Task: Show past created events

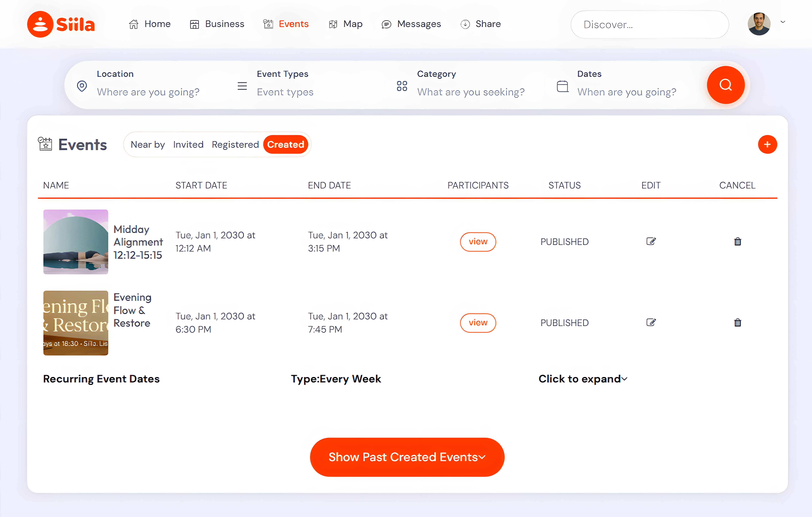Action: (407, 457)
